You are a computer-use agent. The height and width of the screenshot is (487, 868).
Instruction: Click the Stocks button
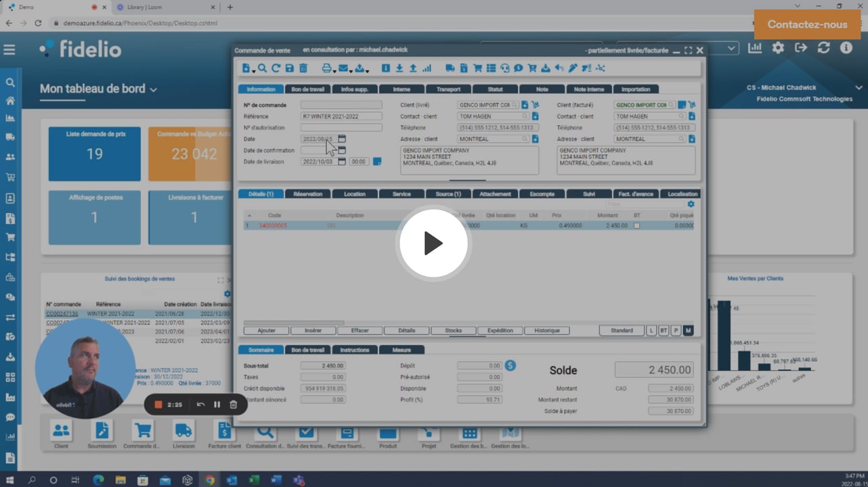point(454,331)
